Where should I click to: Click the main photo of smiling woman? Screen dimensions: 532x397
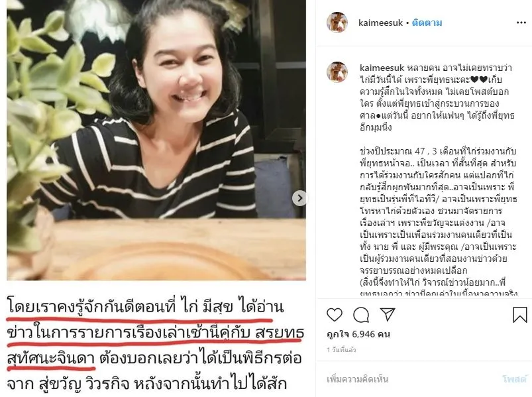tap(156, 140)
